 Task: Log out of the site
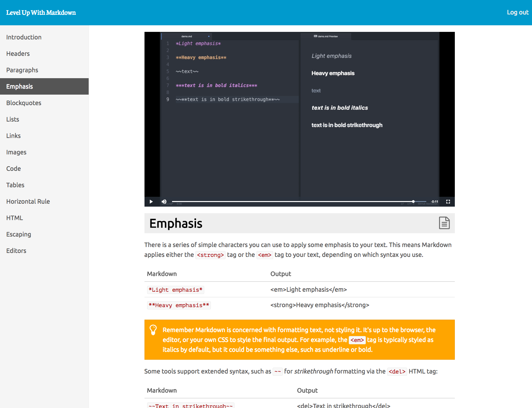point(517,12)
